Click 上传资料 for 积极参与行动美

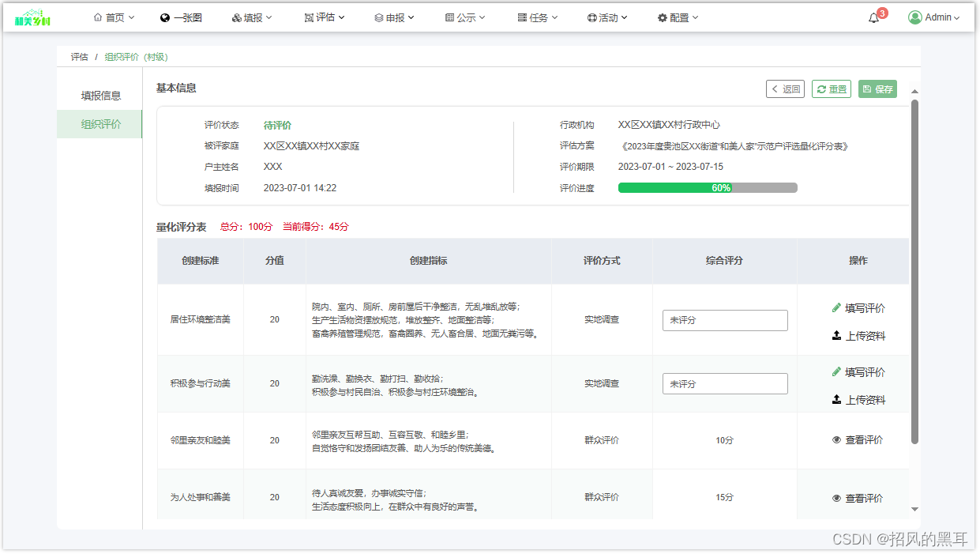click(865, 400)
